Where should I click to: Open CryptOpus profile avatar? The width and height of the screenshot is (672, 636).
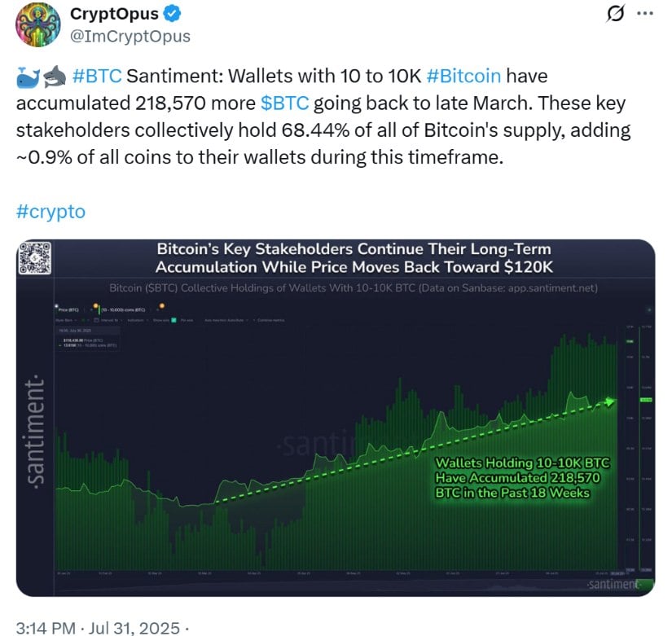coord(37,24)
